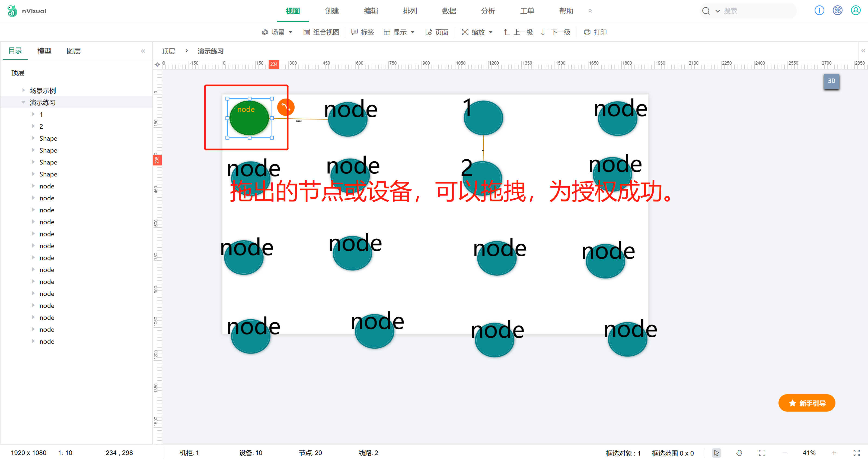Image resolution: width=868 pixels, height=461 pixels.
Task: Open the 数据 menu
Action: click(x=449, y=11)
